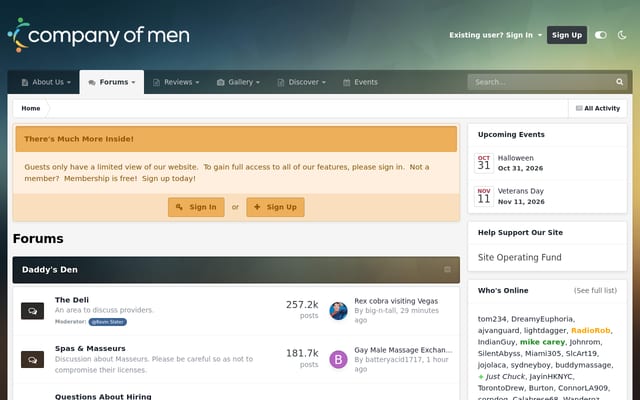Open ConnorLA909's profile

[x=583, y=388]
